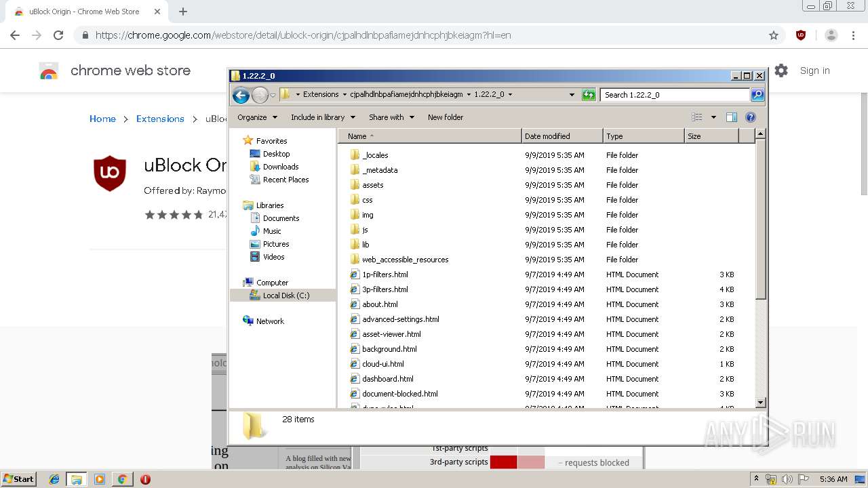Reload the Chrome page
This screenshot has height=488, width=868.
tap(58, 35)
